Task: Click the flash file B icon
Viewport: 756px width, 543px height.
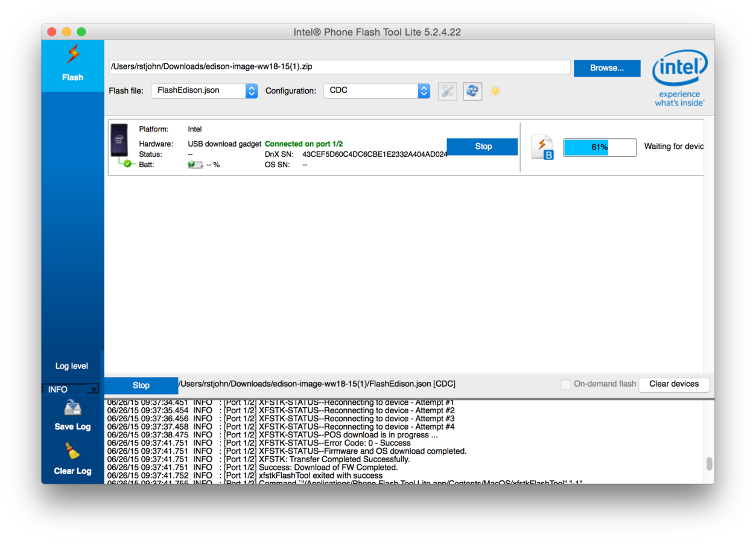Action: coord(542,147)
